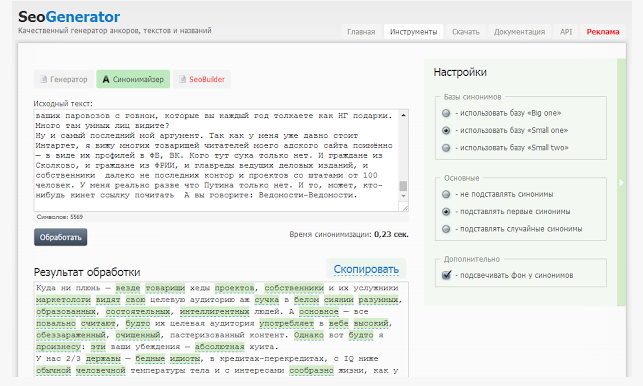Open the Скачать navigation tab

click(465, 32)
